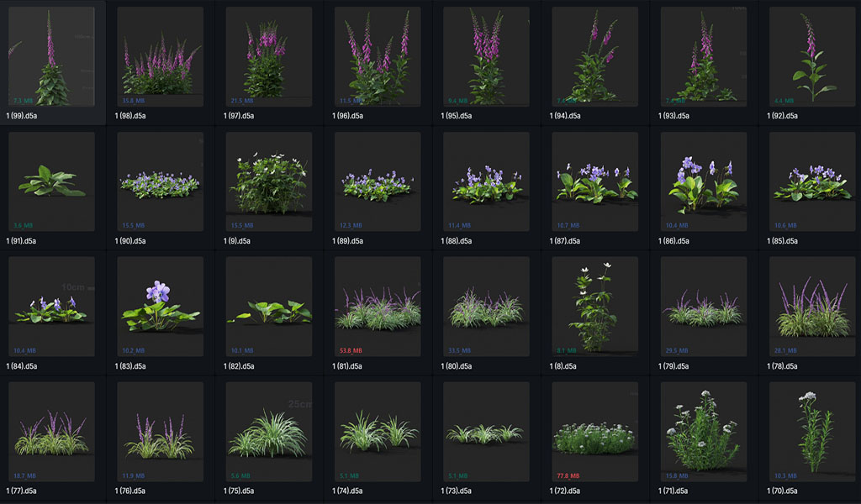The height and width of the screenshot is (504, 861).
Task: Select the 1 (75).d5a grass tuft thumbnail
Action: tap(268, 432)
